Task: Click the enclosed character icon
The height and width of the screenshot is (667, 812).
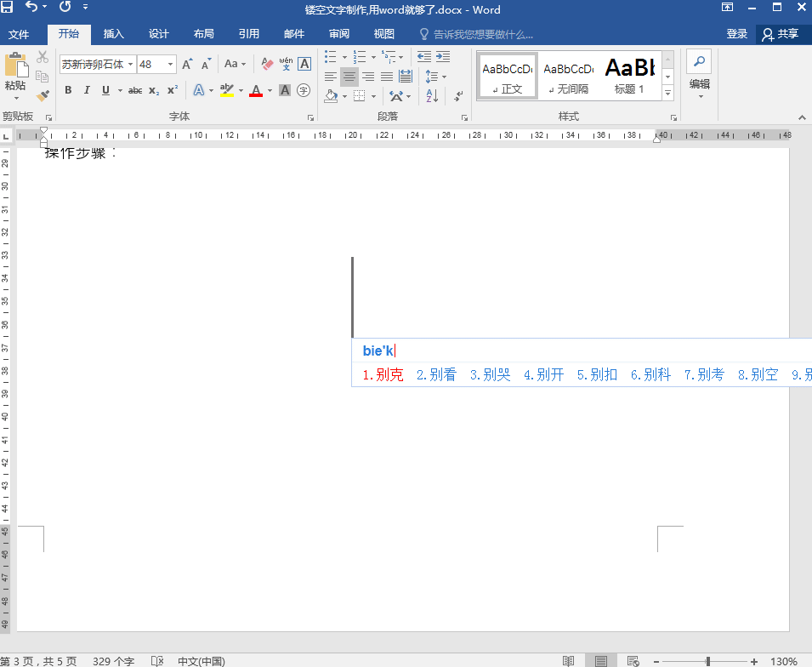Action: pyautogui.click(x=304, y=90)
